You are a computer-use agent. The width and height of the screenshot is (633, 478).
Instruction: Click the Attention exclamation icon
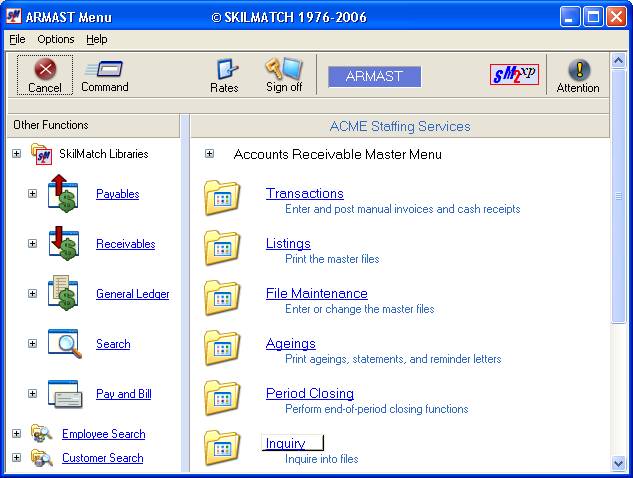[579, 69]
